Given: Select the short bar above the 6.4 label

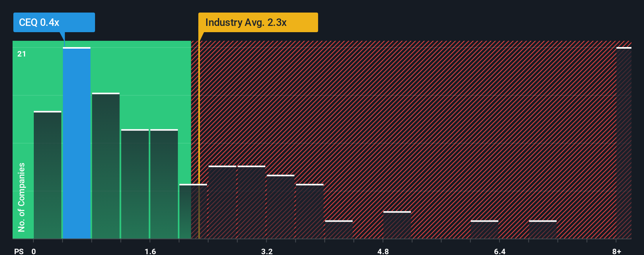Looking at the screenshot, I should pyautogui.click(x=485, y=229).
